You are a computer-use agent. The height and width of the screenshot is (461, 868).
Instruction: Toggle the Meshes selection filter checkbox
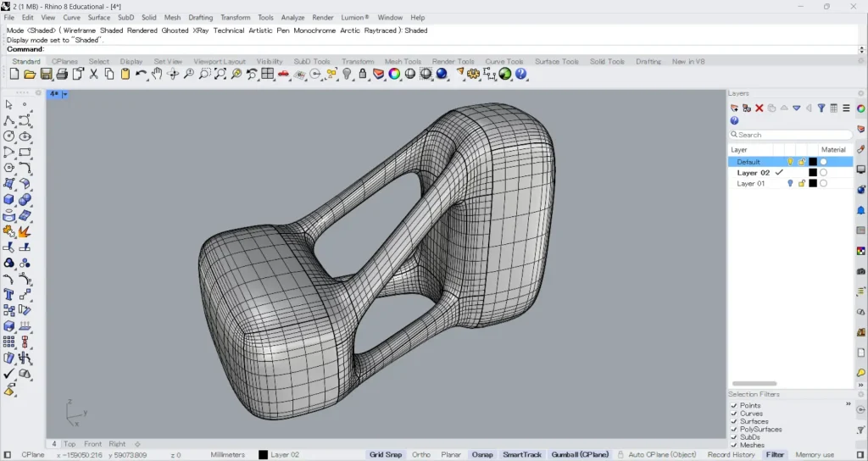coord(734,445)
